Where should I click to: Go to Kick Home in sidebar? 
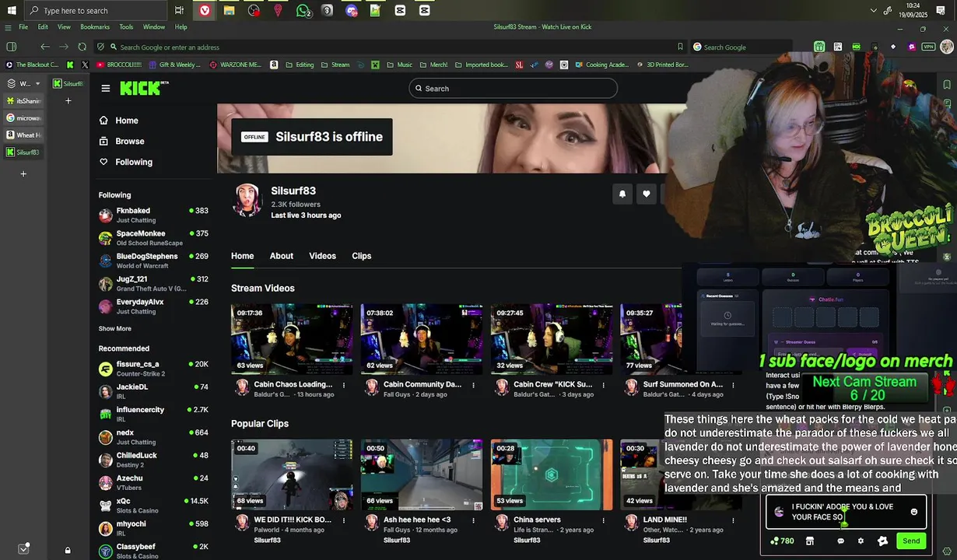119,121
